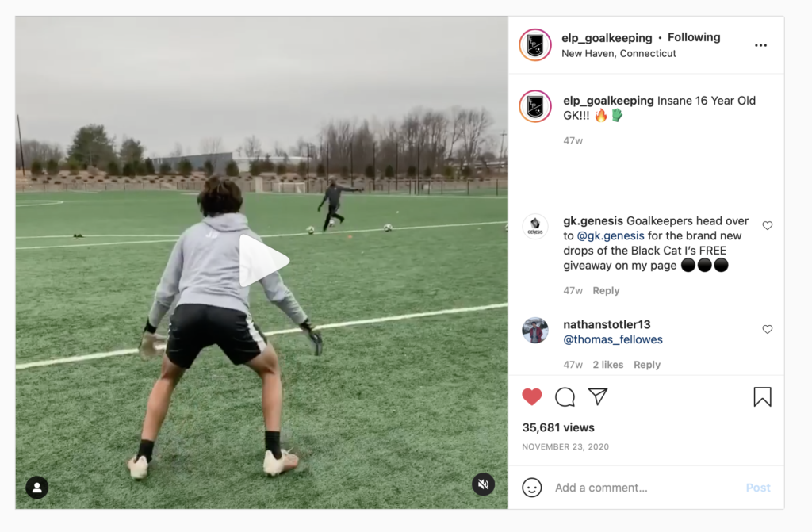The height and width of the screenshot is (532, 812).
Task: Reply to nathanstotler13's comment
Action: coord(647,365)
